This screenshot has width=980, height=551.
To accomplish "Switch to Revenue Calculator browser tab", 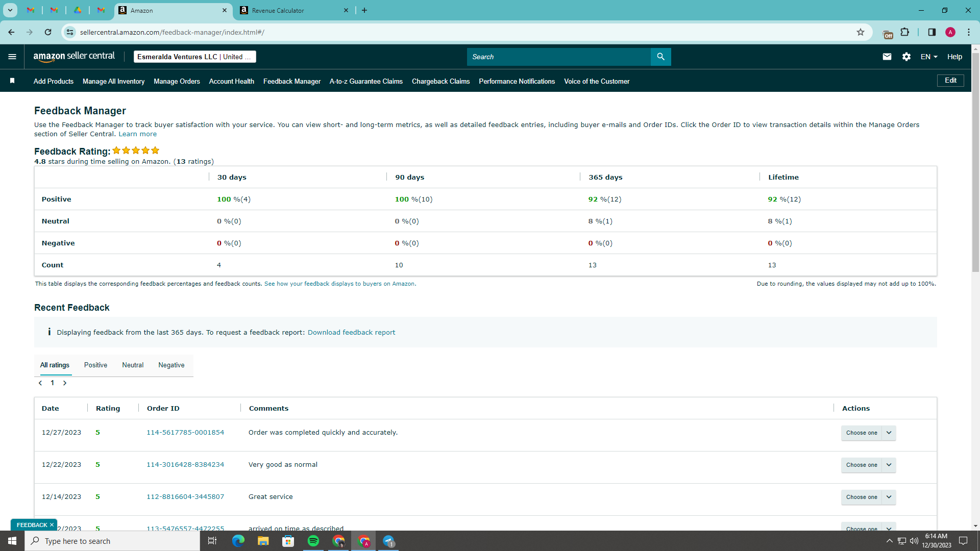I will (293, 10).
